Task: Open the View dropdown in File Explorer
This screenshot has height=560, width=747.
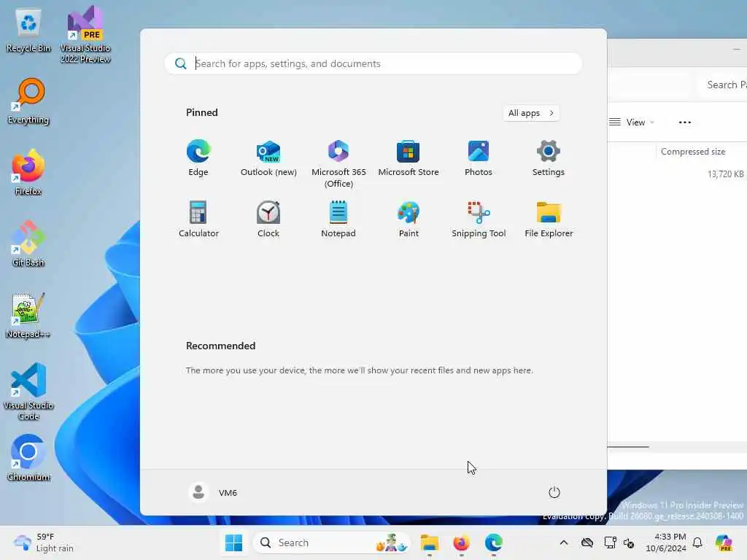Action: [631, 122]
